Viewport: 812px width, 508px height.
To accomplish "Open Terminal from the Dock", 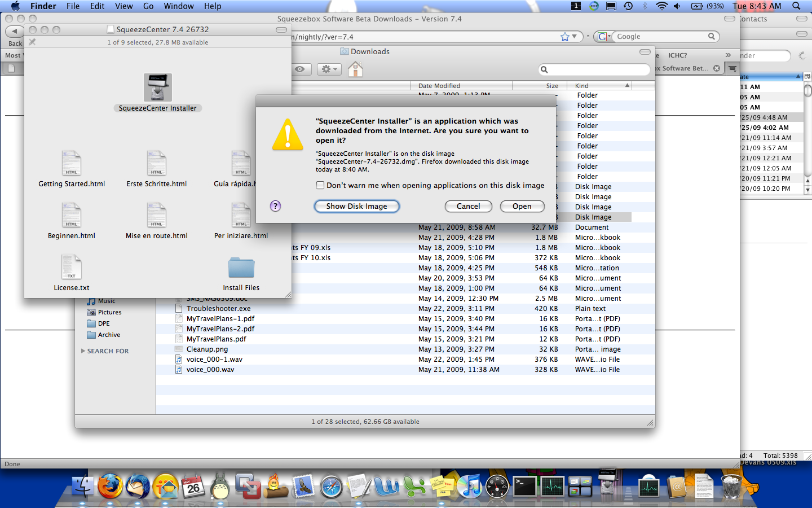I will (x=524, y=486).
